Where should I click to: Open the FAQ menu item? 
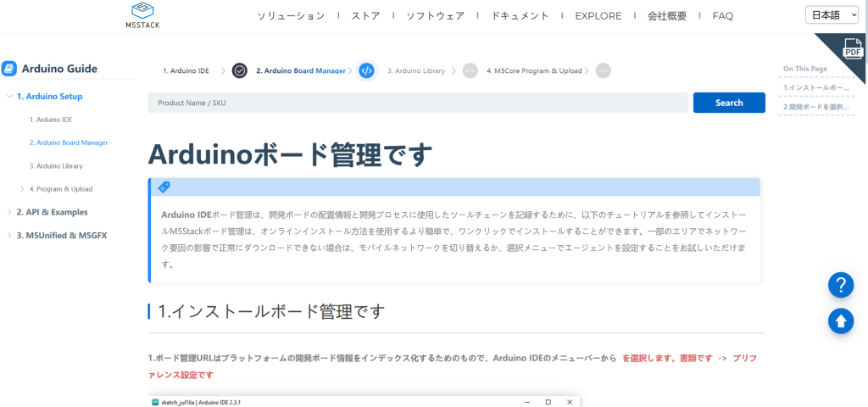pyautogui.click(x=723, y=16)
